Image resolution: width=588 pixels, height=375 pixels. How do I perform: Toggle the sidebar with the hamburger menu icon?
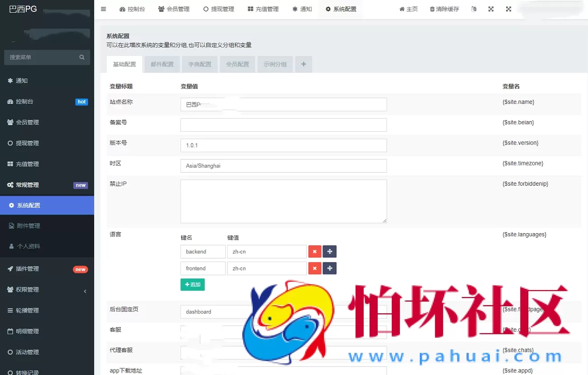tap(104, 9)
